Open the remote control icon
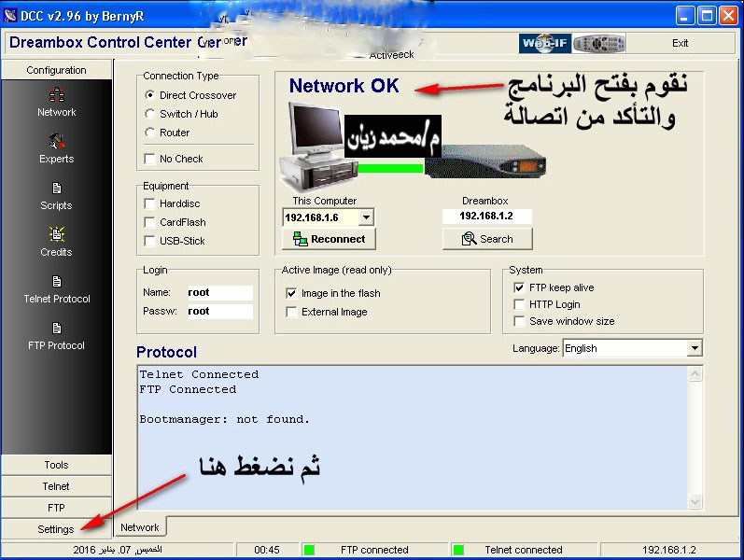This screenshot has height=560, width=744. point(597,43)
